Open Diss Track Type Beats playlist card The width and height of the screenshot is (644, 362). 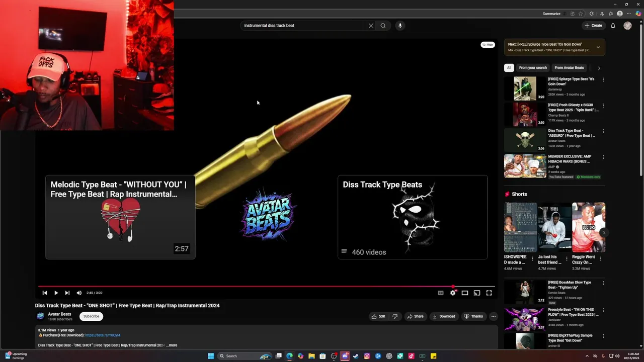click(x=413, y=217)
